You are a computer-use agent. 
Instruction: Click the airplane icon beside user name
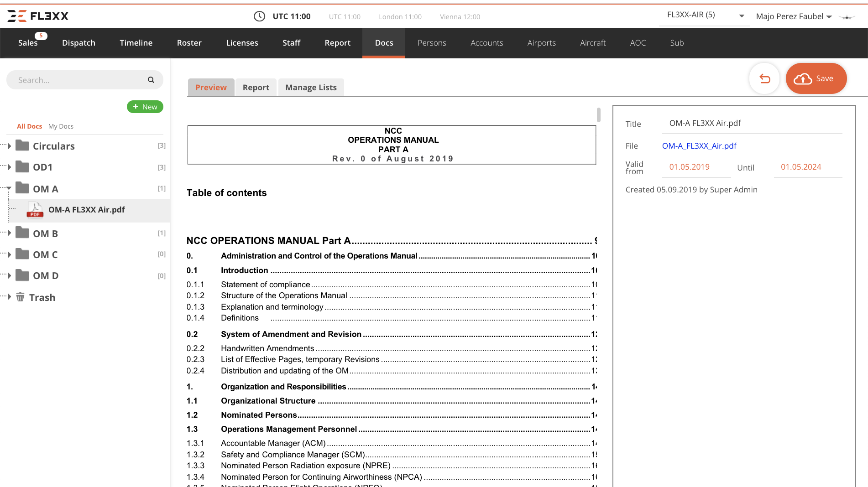(847, 17)
